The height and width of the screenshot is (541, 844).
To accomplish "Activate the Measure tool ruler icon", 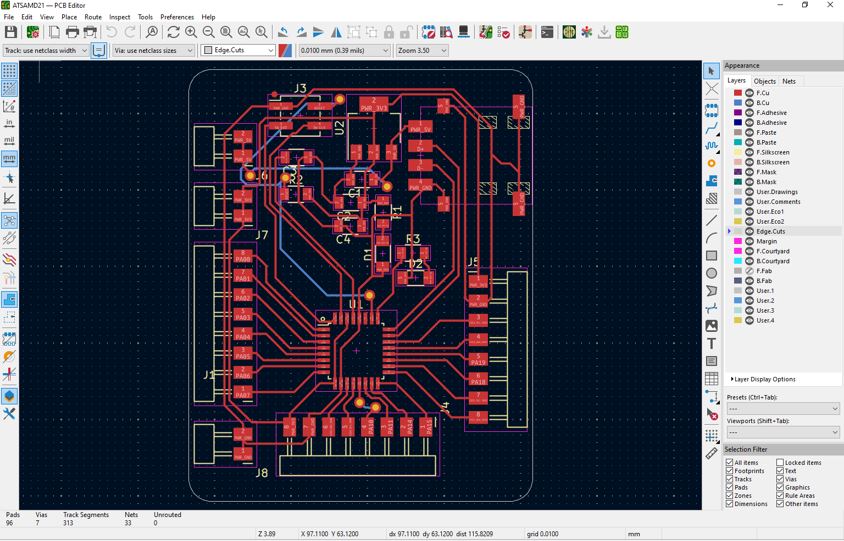I will click(712, 453).
